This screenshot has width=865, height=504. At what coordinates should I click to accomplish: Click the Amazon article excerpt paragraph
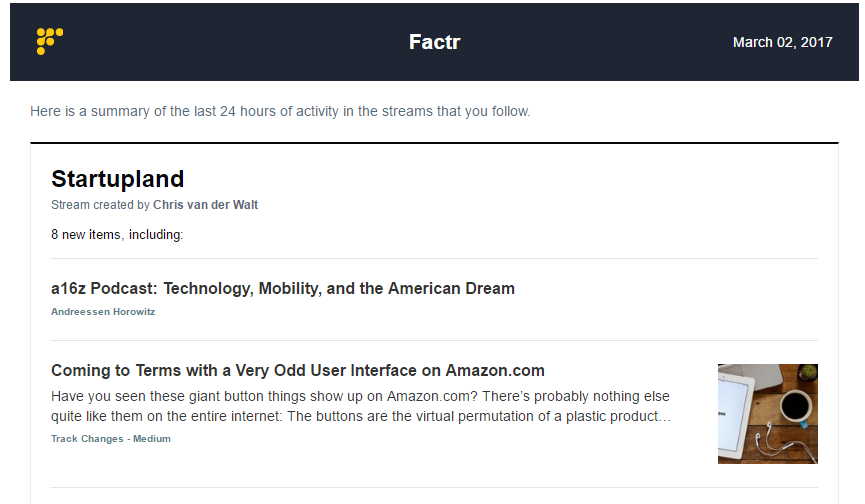pyautogui.click(x=361, y=406)
